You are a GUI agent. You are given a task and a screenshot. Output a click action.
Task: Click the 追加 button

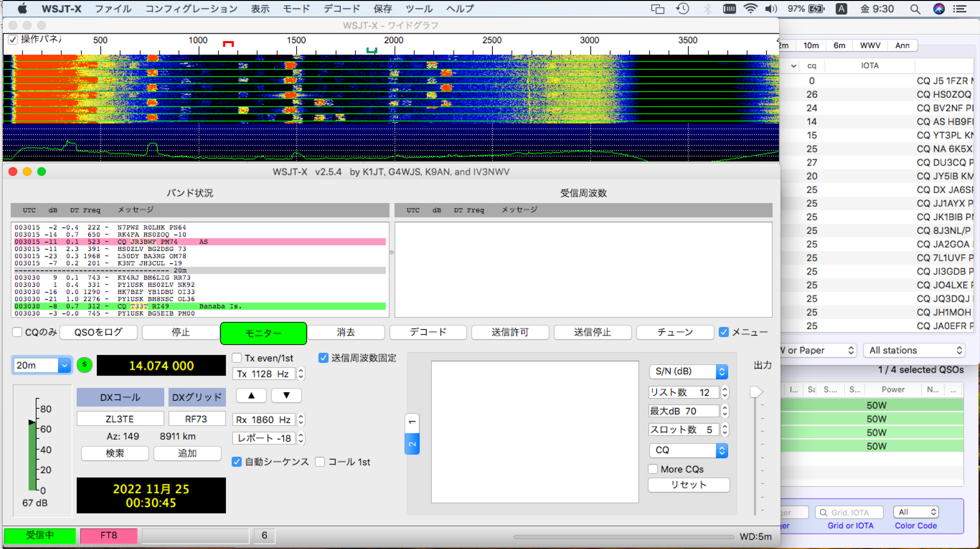click(187, 453)
